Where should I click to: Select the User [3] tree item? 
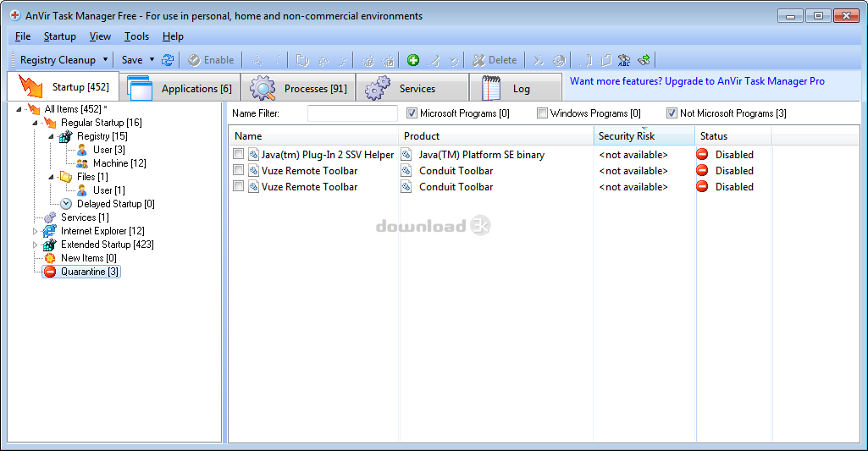click(x=109, y=150)
